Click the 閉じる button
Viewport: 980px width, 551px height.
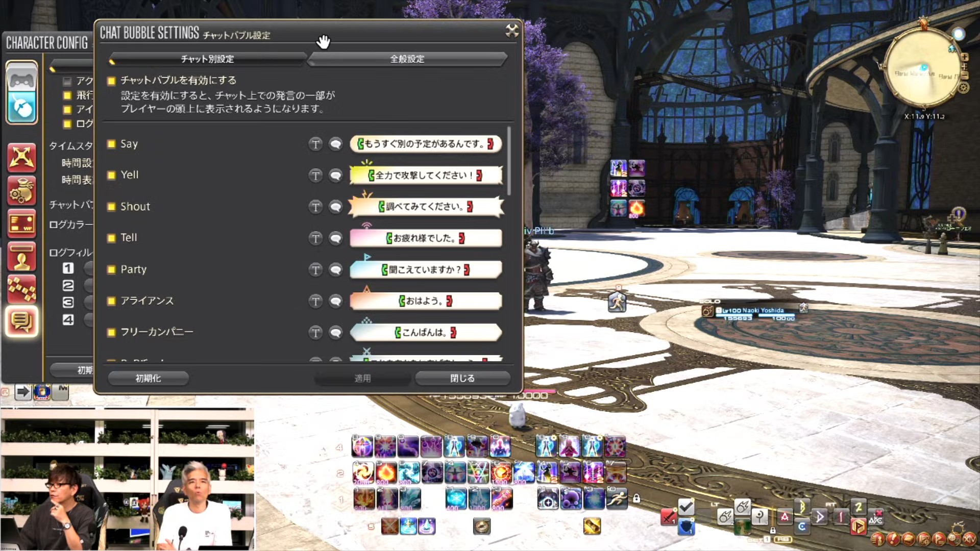click(x=462, y=378)
